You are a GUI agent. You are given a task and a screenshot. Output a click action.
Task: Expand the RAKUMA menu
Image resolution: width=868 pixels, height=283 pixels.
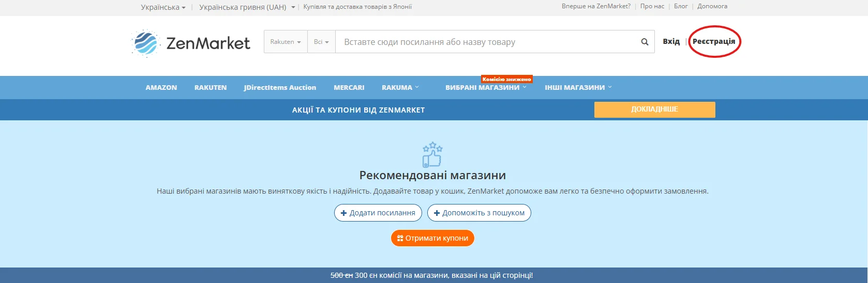click(400, 88)
